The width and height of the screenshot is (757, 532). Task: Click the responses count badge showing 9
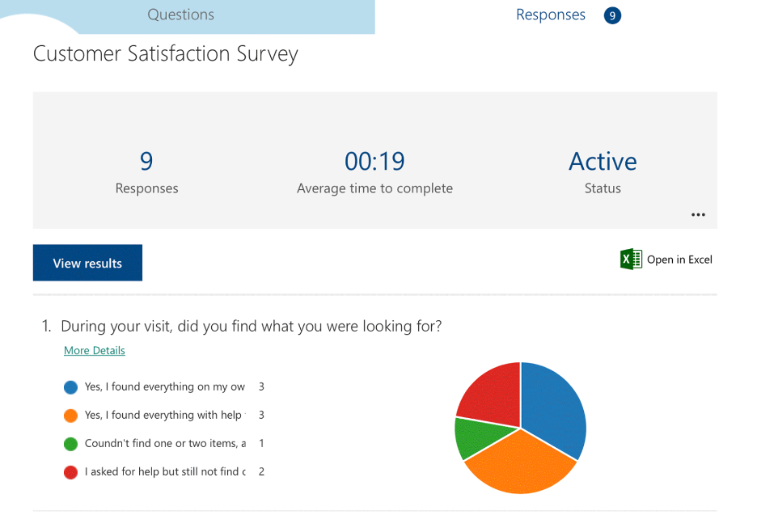612,15
